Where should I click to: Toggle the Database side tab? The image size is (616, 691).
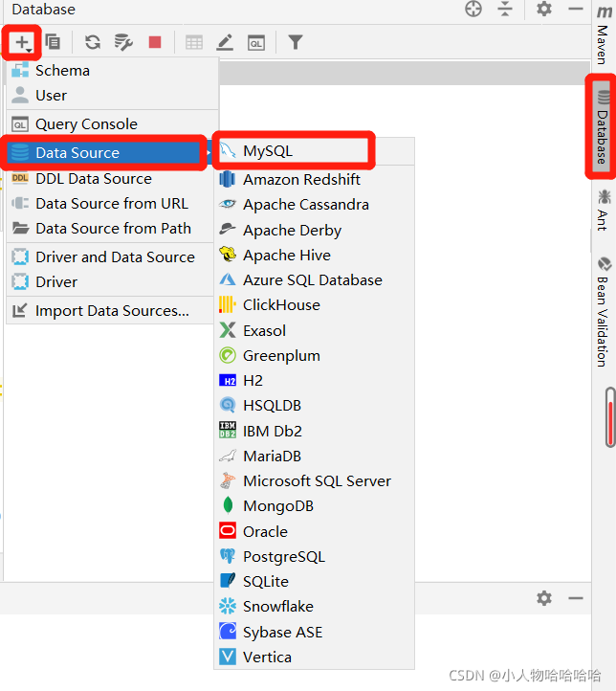click(x=602, y=126)
